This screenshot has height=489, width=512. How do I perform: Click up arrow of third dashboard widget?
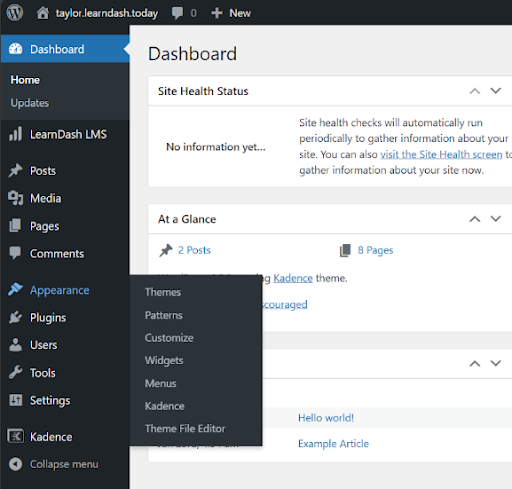pyautogui.click(x=475, y=364)
